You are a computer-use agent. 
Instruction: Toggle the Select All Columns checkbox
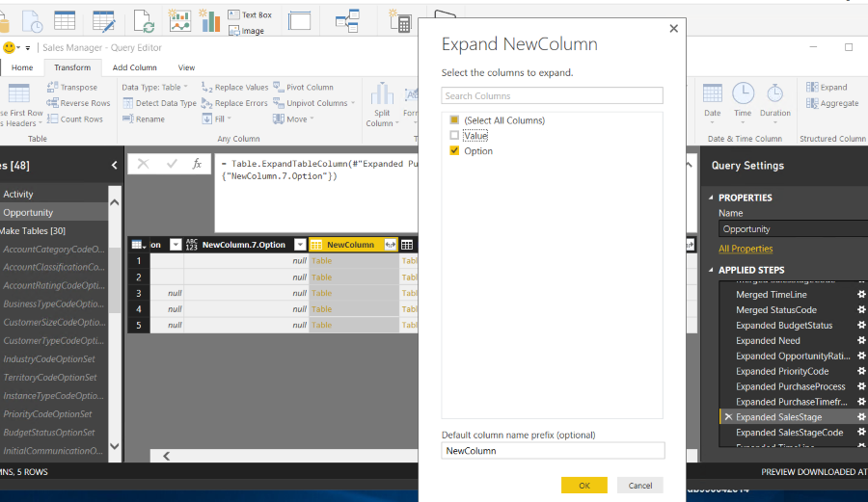[454, 120]
